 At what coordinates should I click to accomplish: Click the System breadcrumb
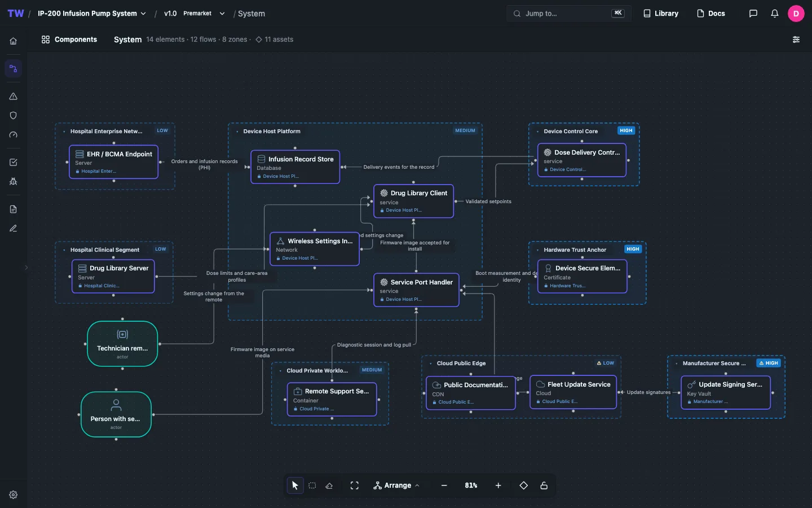251,14
